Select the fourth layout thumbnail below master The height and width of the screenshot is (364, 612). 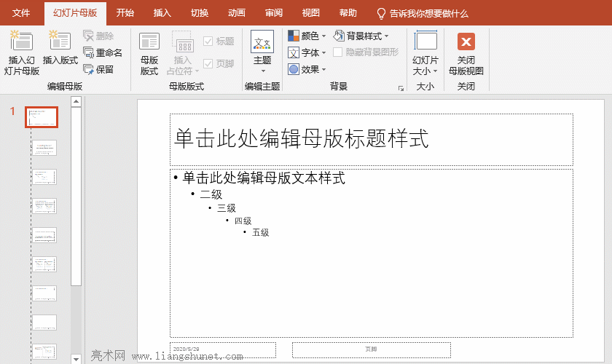tap(44, 235)
